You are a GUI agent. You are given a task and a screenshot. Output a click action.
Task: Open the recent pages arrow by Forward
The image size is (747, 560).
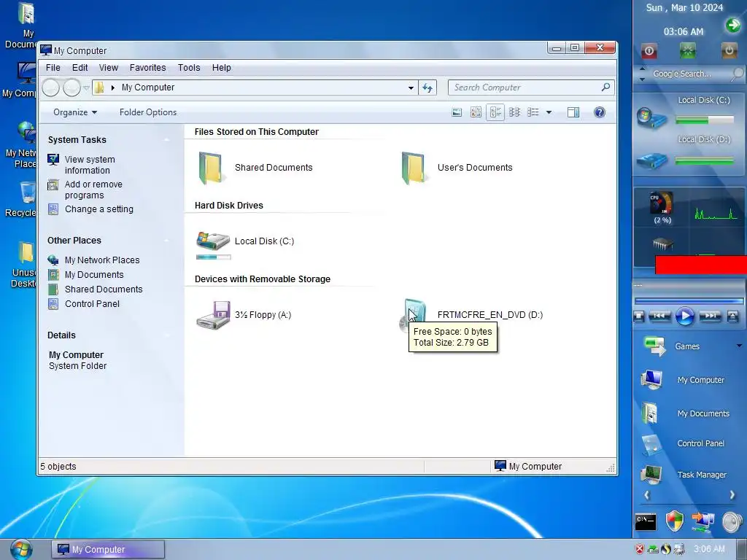[x=86, y=87]
